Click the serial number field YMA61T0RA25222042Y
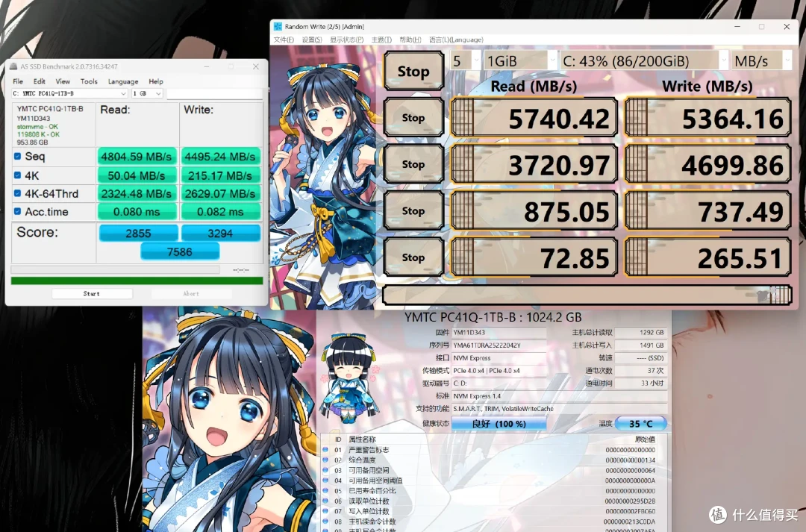 tap(499, 345)
